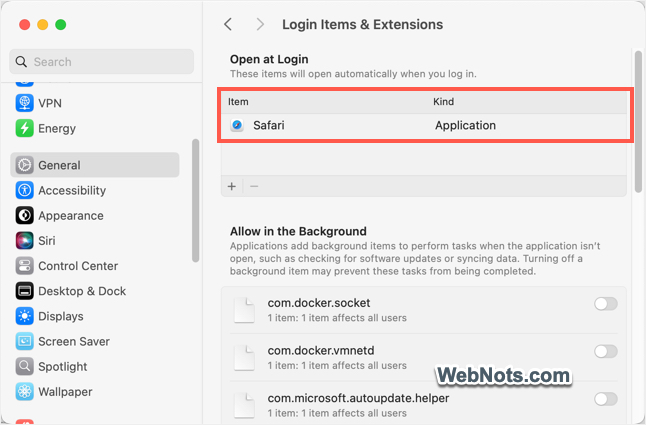Click the com.docker.socket file icon
Screen dimensions: 646x425
coord(244,310)
